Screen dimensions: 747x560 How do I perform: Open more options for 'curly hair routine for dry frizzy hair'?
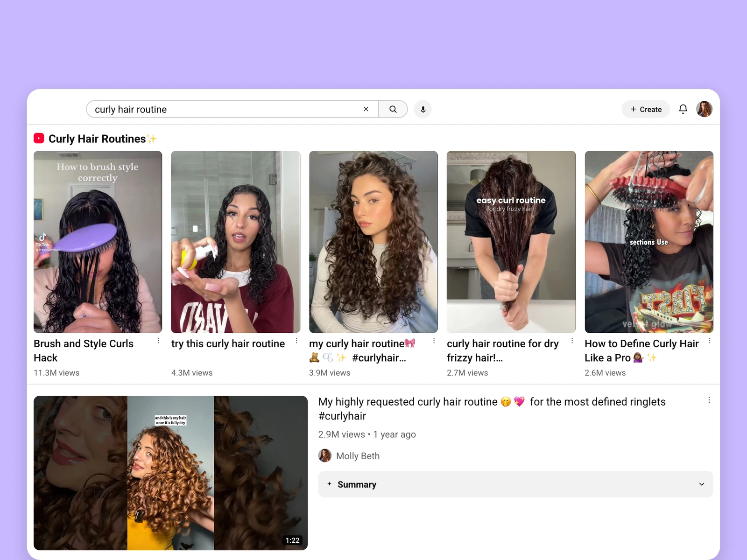pyautogui.click(x=572, y=341)
